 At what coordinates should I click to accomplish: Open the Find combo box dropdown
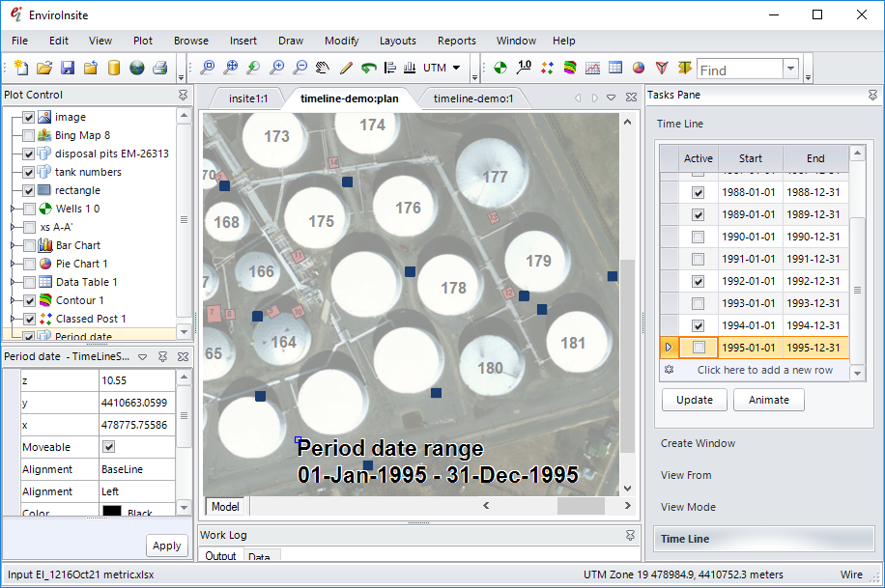click(x=790, y=69)
